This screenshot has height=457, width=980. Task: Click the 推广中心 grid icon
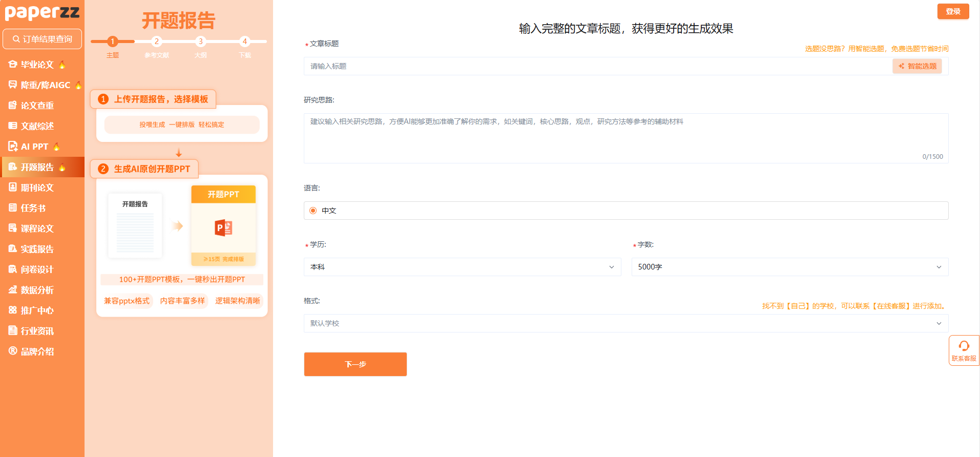13,310
